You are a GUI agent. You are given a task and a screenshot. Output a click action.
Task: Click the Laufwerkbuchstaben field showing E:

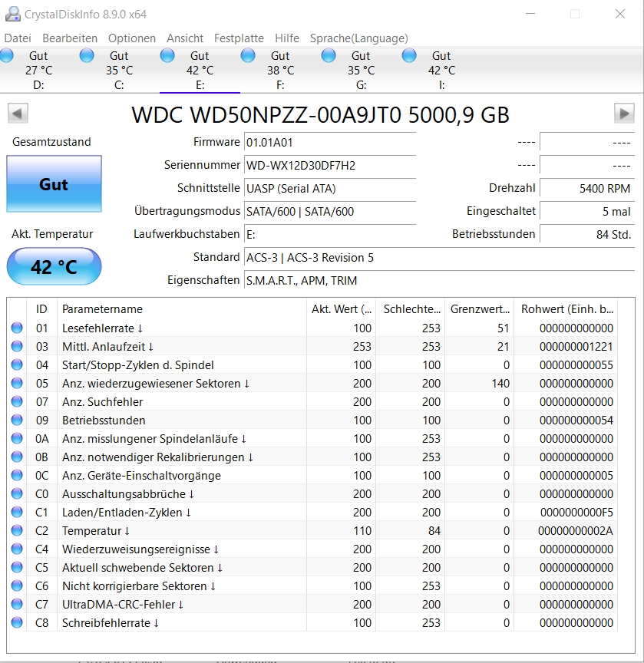[x=330, y=234]
